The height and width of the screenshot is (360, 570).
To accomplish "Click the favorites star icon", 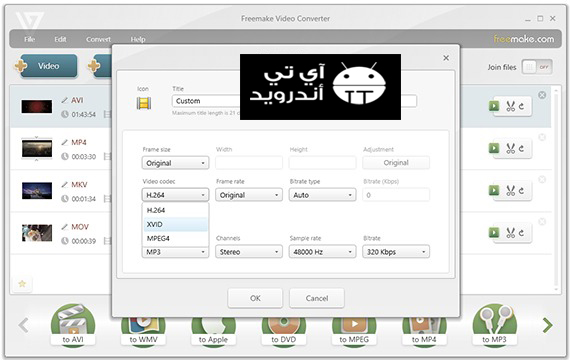I will point(22,284).
